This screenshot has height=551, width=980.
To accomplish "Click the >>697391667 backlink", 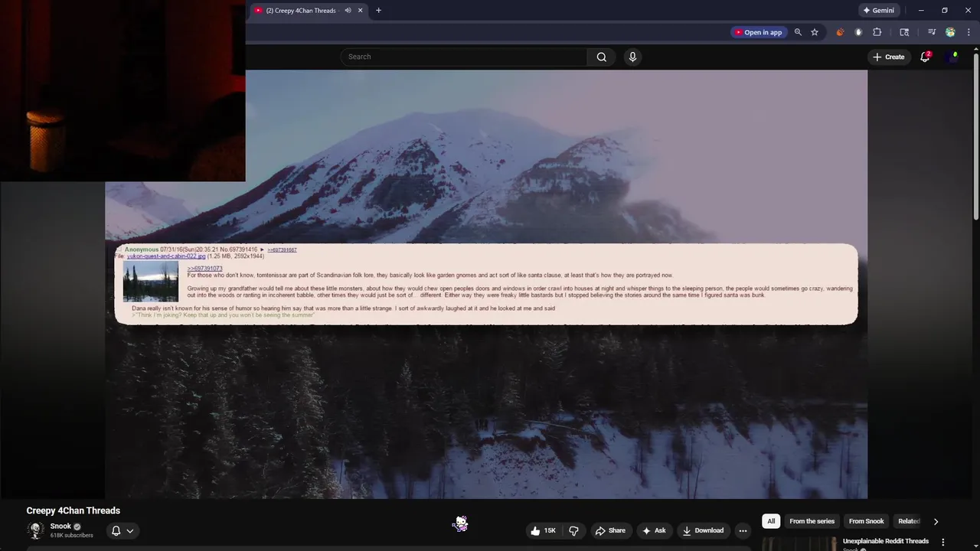I will pos(282,250).
